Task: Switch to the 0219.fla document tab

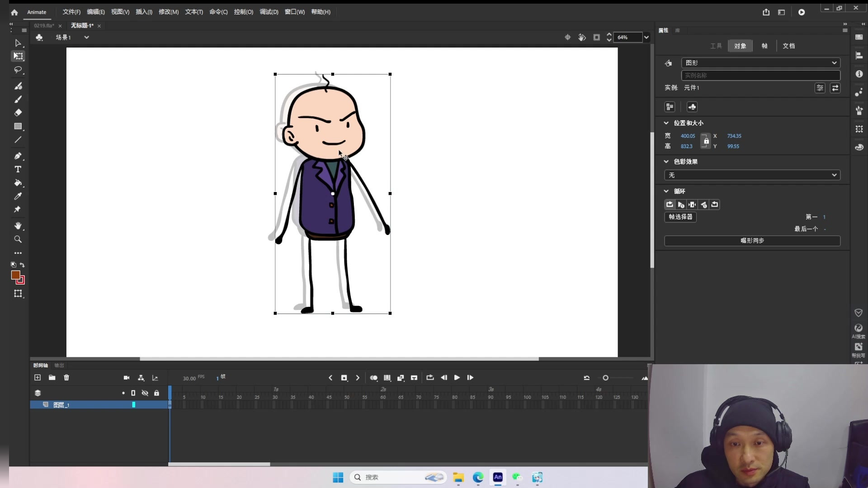Action: (x=44, y=26)
